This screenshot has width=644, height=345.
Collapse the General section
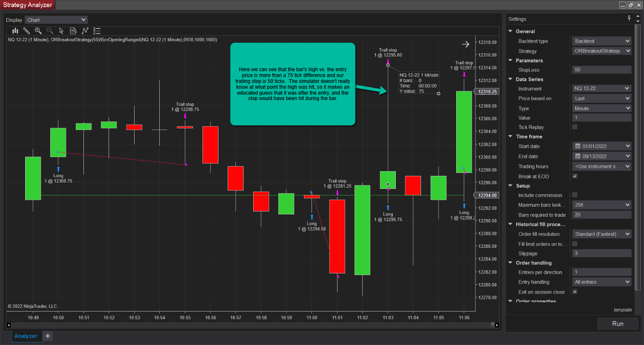click(x=510, y=31)
